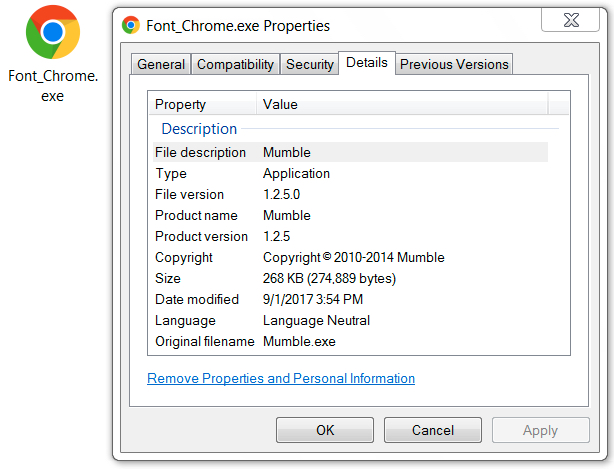
Task: Select the File version row label
Action: tap(190, 194)
